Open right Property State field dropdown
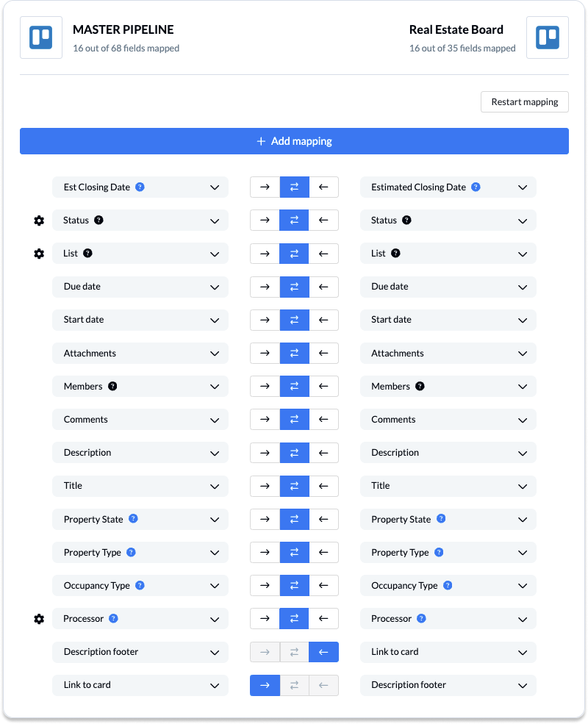The image size is (588, 724). pos(448,519)
